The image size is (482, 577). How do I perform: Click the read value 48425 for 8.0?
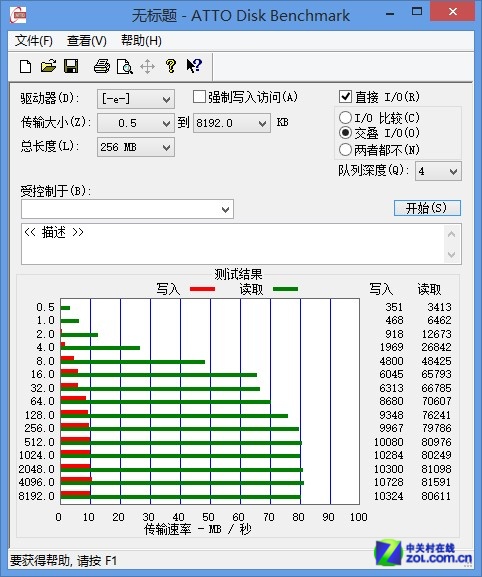coord(436,361)
